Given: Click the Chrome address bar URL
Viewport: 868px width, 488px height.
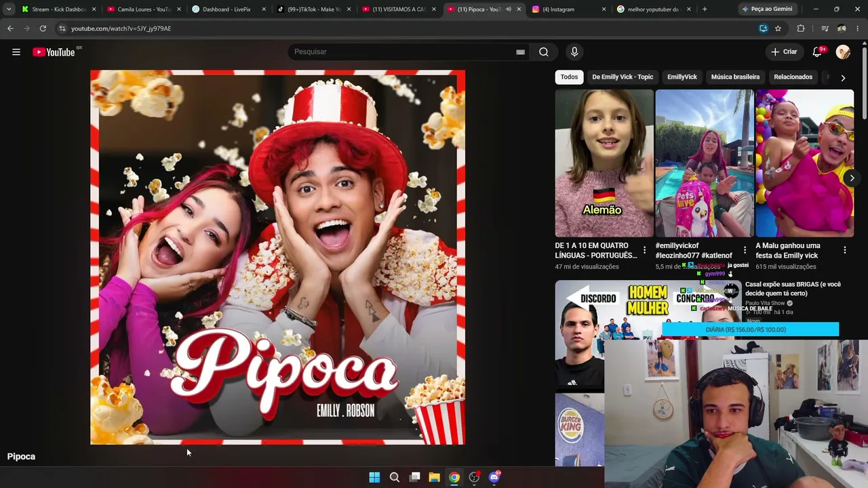Looking at the screenshot, I should pyautogui.click(x=121, y=28).
